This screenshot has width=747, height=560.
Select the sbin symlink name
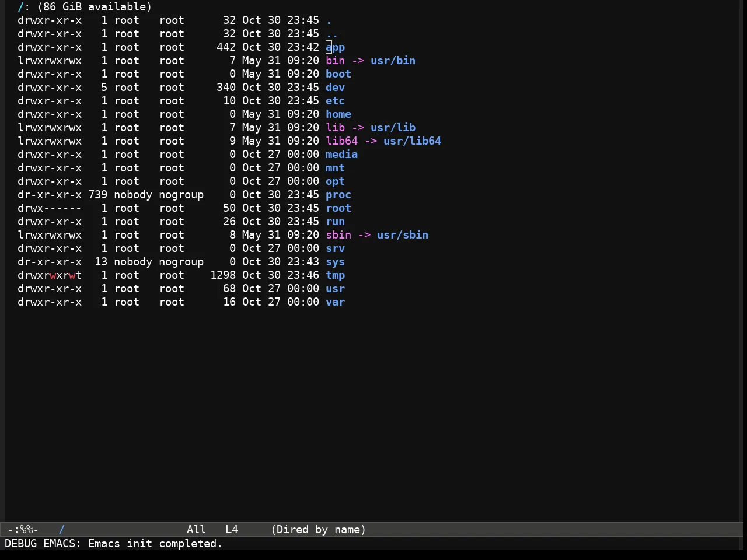(338, 235)
